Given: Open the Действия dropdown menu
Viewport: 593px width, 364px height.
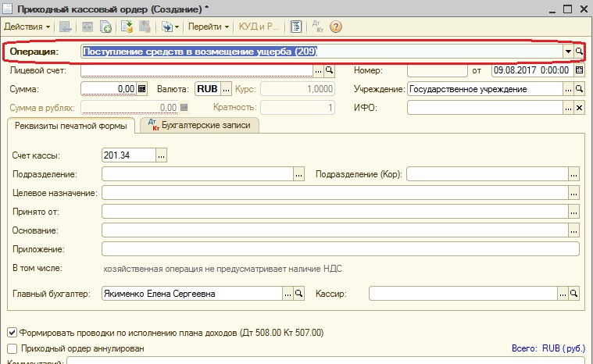Looking at the screenshot, I should coord(27,27).
